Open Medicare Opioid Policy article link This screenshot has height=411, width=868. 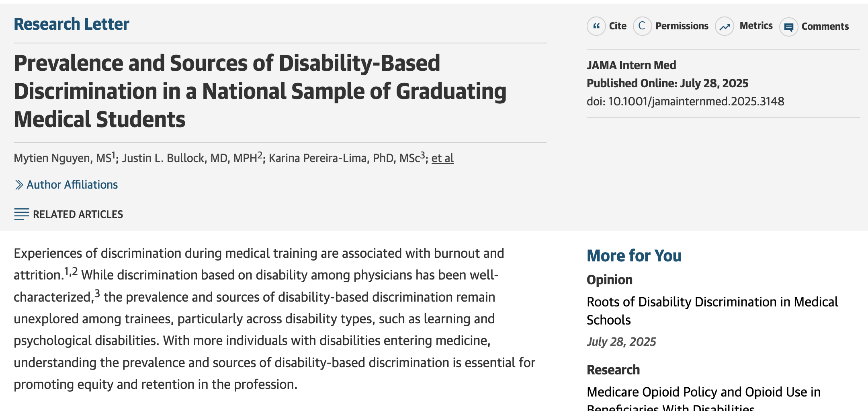click(703, 392)
